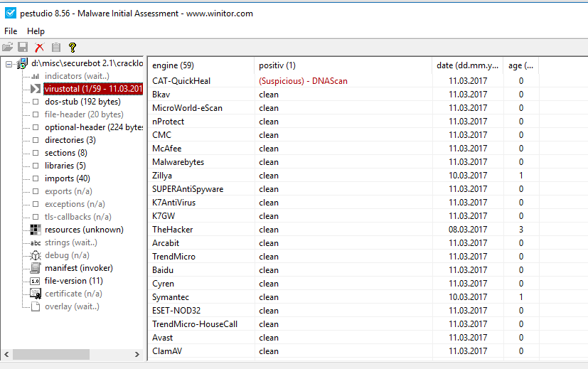The height and width of the screenshot is (369, 588).
Task: Select the sections (8) tree item
Action: coord(66,153)
